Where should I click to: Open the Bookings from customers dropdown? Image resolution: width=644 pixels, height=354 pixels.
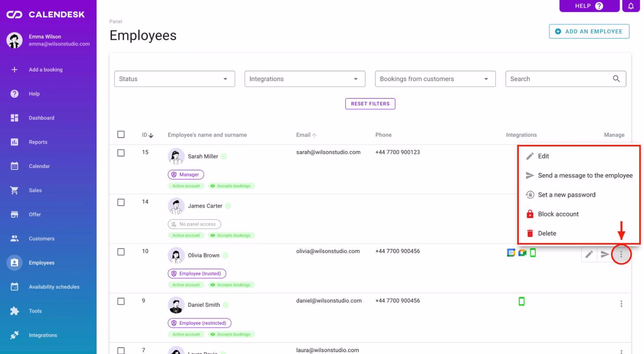click(435, 79)
